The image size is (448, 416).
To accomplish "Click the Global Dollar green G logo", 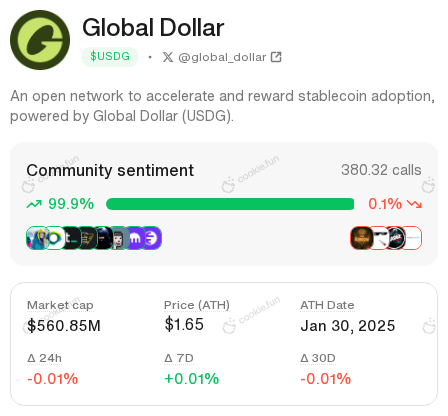I will point(40,40).
